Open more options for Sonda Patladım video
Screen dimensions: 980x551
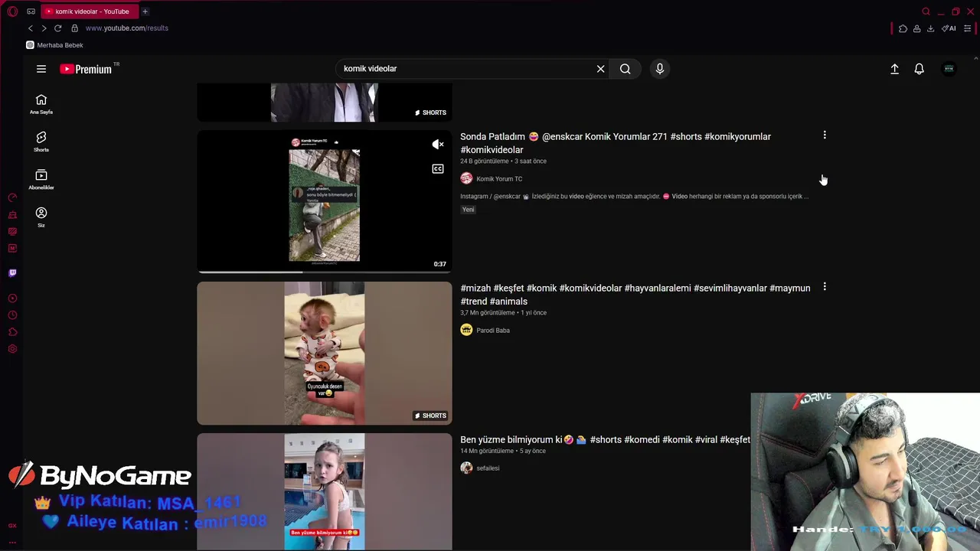point(825,135)
